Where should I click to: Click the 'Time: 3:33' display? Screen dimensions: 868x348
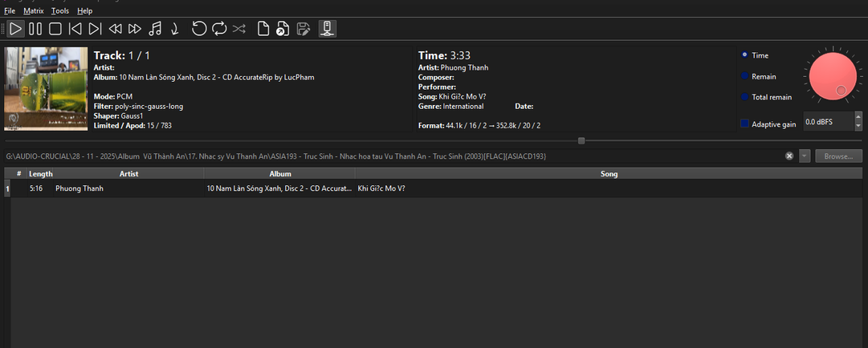point(445,55)
